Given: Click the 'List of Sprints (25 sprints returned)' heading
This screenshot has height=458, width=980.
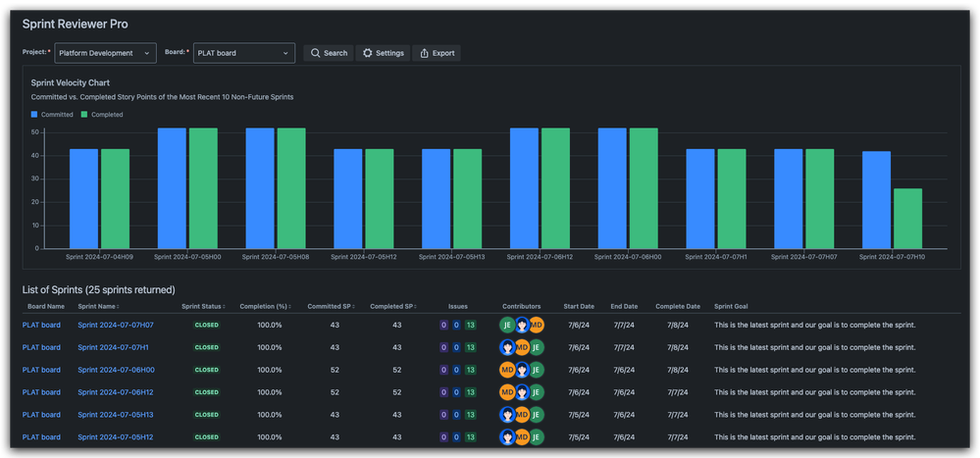Looking at the screenshot, I should (99, 290).
